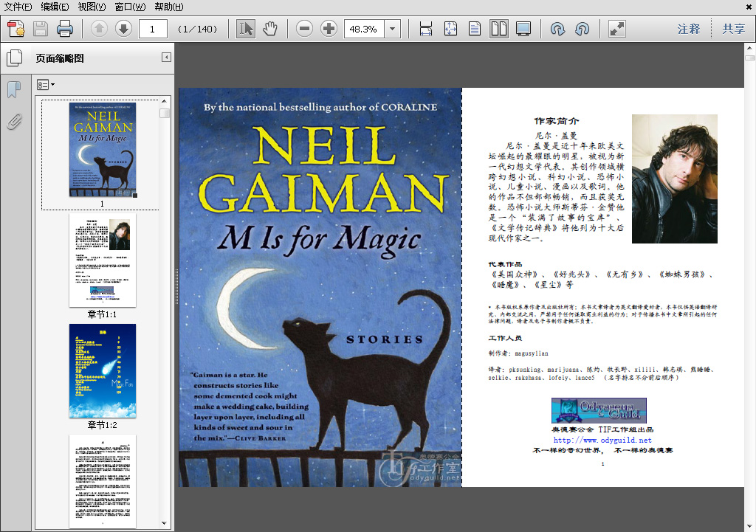Image resolution: width=756 pixels, height=532 pixels.
Task: Click the zoom in plus button
Action: click(x=329, y=29)
